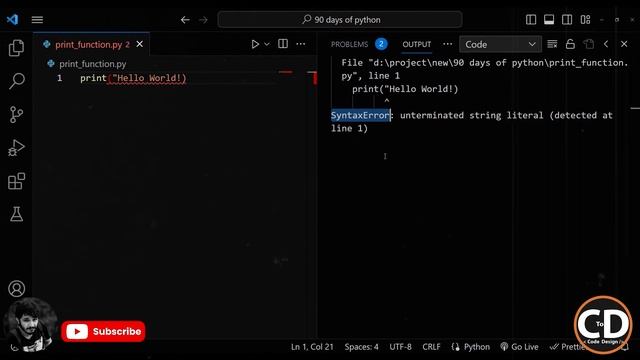Image resolution: width=640 pixels, height=360 pixels.
Task: Open the hamburger application menu
Action: pos(37,20)
